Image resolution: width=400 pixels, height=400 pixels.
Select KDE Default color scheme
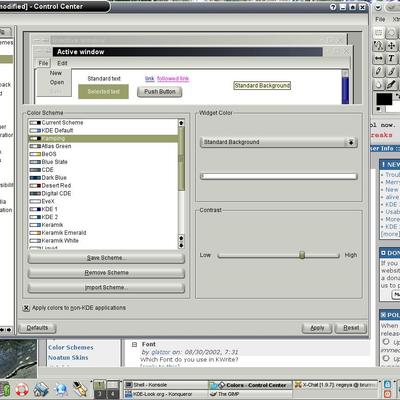103,131
